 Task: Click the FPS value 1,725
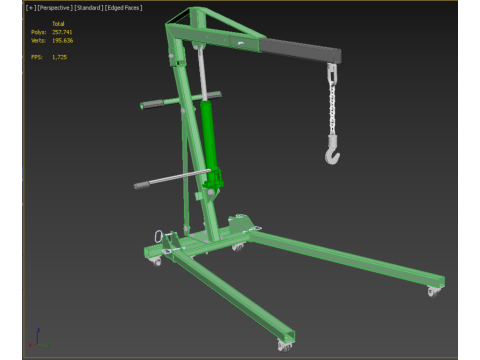pyautogui.click(x=59, y=57)
